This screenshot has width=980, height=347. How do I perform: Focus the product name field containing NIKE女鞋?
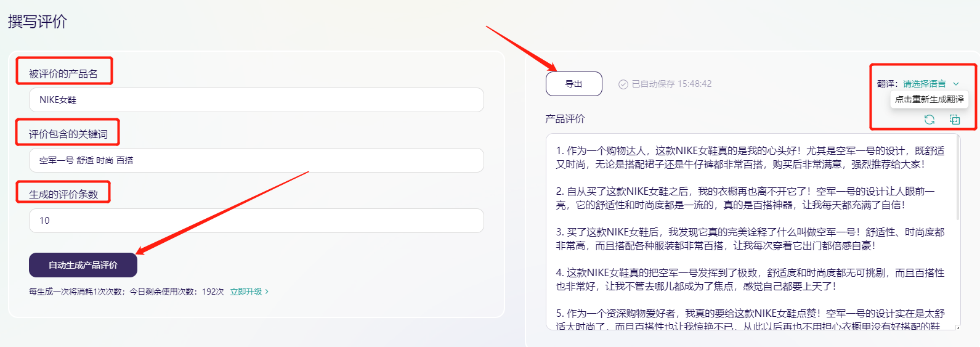[256, 100]
